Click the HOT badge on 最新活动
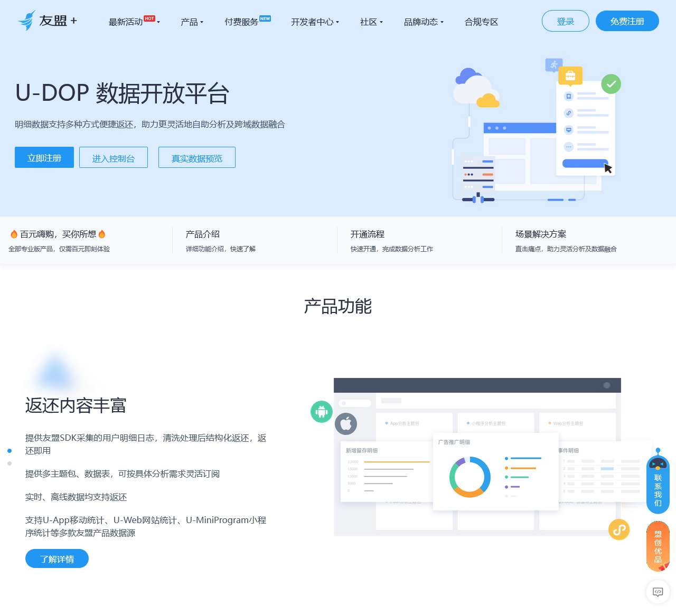 149,18
